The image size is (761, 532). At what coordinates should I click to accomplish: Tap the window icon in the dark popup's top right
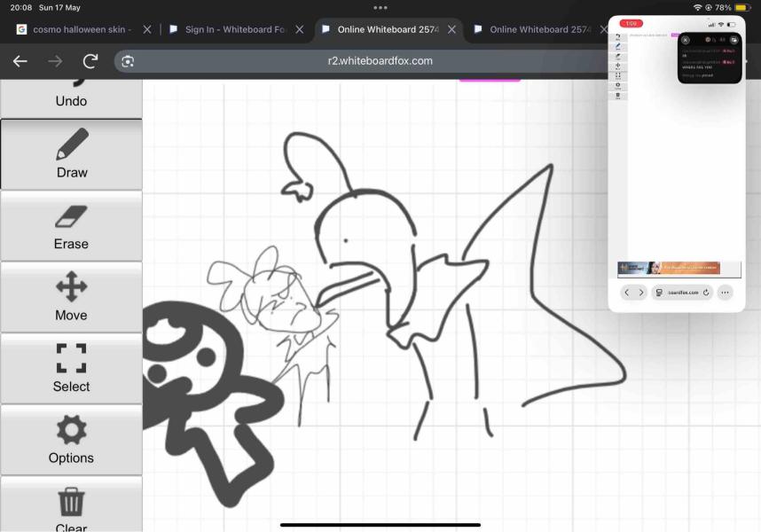[734, 40]
